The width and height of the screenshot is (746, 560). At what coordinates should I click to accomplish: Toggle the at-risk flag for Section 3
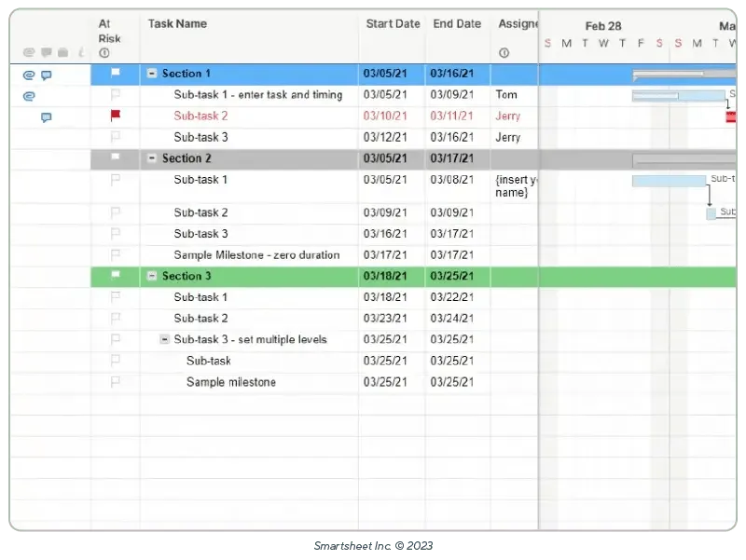115,275
